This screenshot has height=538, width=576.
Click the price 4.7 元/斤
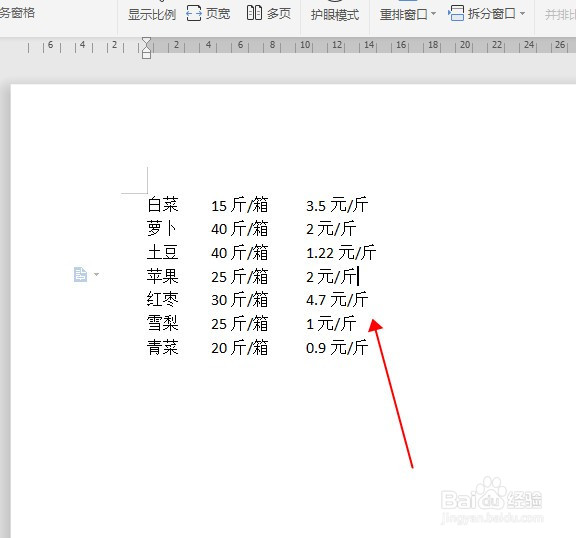pyautogui.click(x=337, y=300)
